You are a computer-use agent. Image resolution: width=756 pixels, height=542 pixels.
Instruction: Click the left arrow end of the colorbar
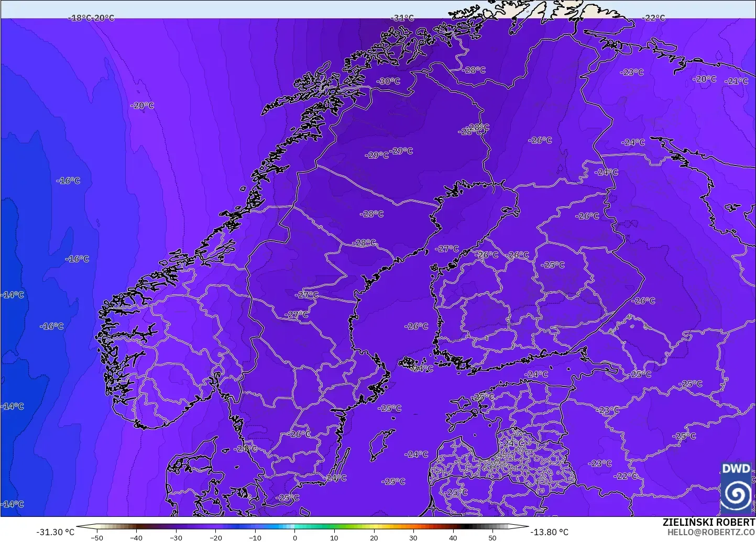tap(86, 527)
